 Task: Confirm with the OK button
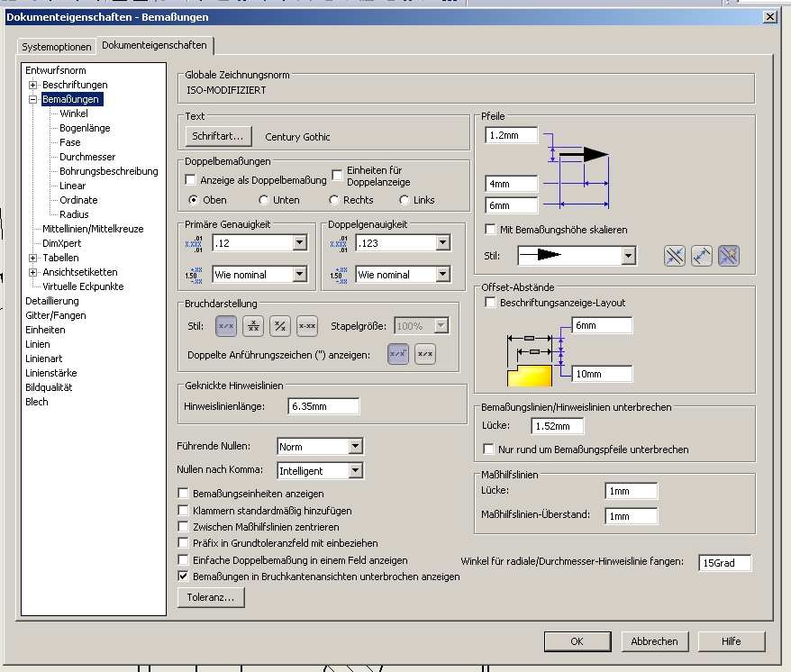click(577, 641)
